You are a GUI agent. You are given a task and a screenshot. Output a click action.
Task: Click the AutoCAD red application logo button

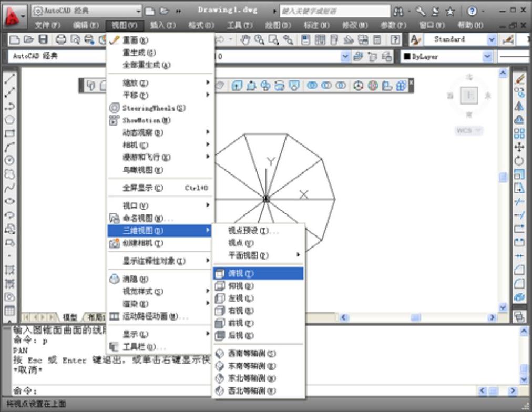point(15,16)
